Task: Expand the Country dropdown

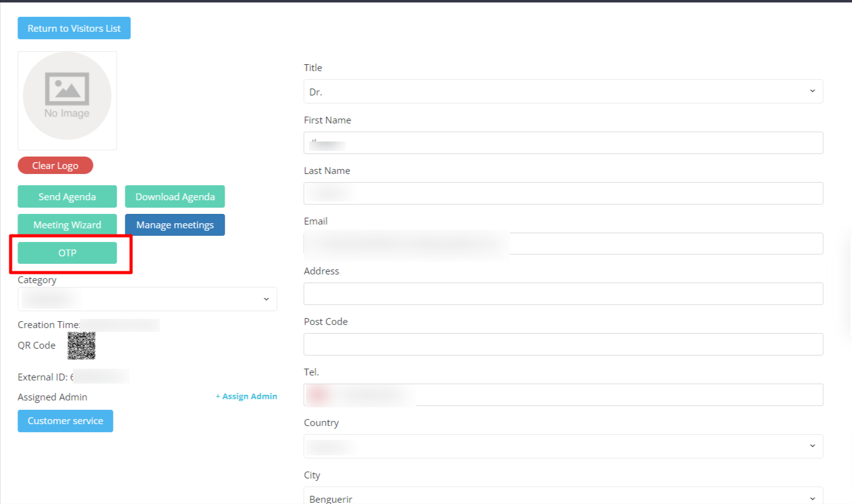Action: [x=563, y=446]
